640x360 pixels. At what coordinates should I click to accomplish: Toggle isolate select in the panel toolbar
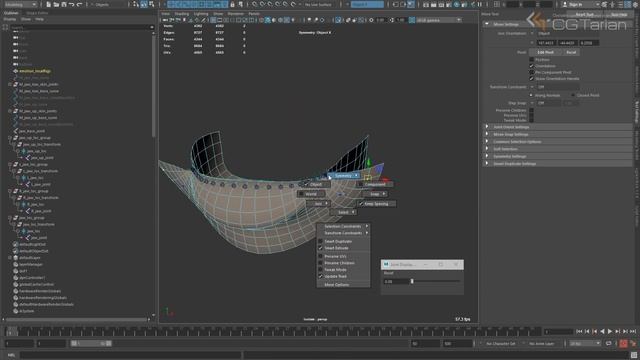click(x=338, y=20)
